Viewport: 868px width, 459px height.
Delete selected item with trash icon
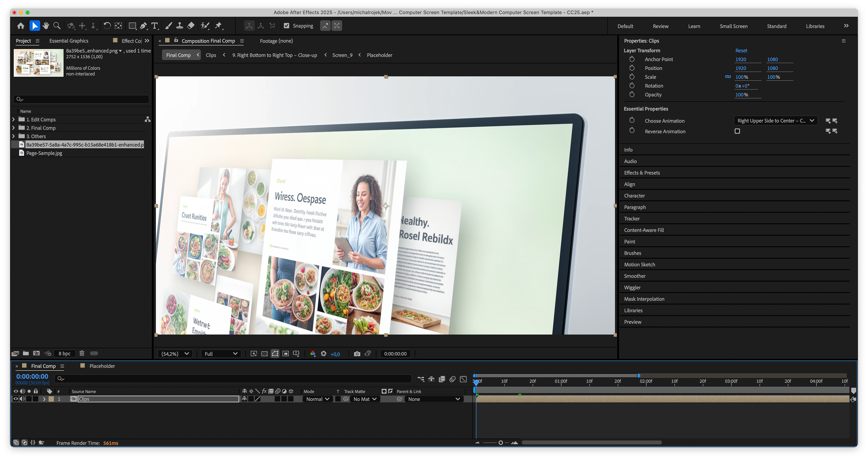[82, 353]
